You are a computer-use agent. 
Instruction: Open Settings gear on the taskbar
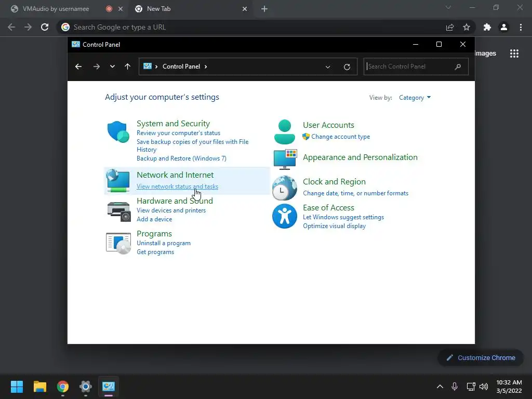pyautogui.click(x=86, y=387)
